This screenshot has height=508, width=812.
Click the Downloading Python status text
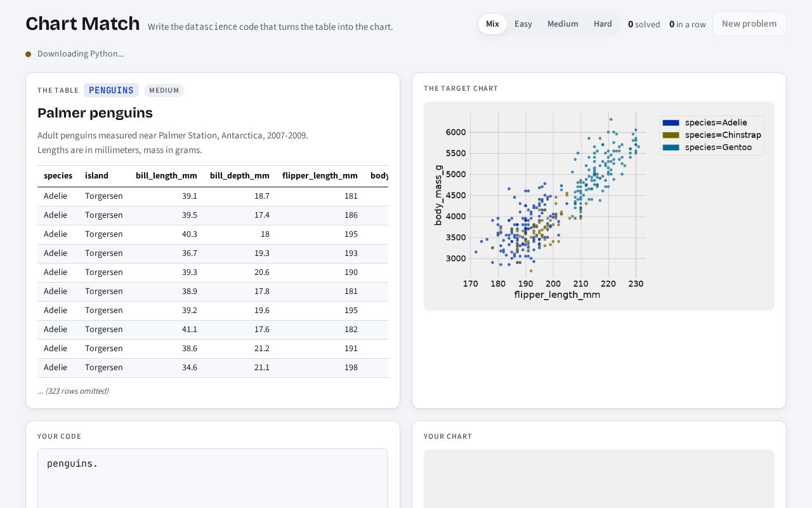click(81, 54)
